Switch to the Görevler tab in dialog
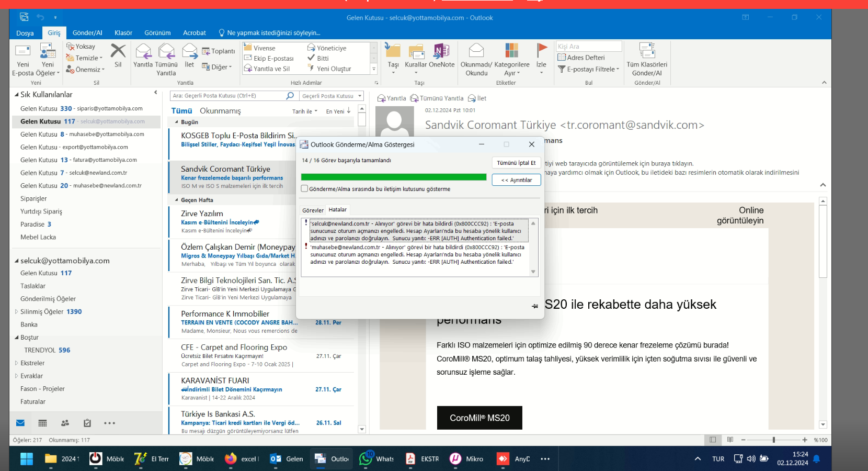This screenshot has width=868, height=471. 313,210
